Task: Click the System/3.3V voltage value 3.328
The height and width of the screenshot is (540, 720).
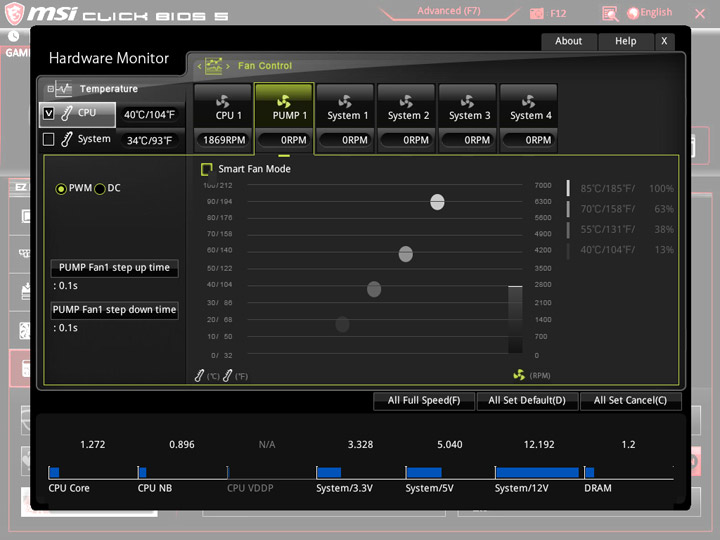Action: [x=360, y=444]
